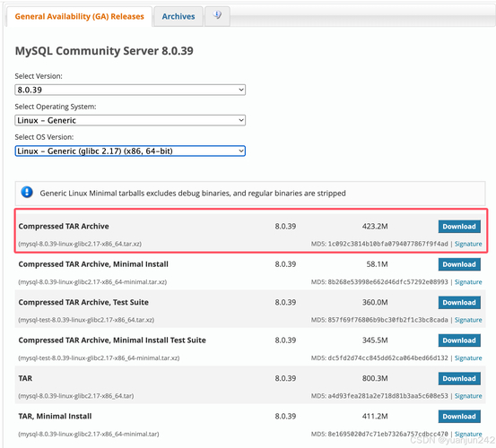496x448 pixels.
Task: Open Signature link for mysql-test minimal.tar.xz
Action: click(x=468, y=358)
